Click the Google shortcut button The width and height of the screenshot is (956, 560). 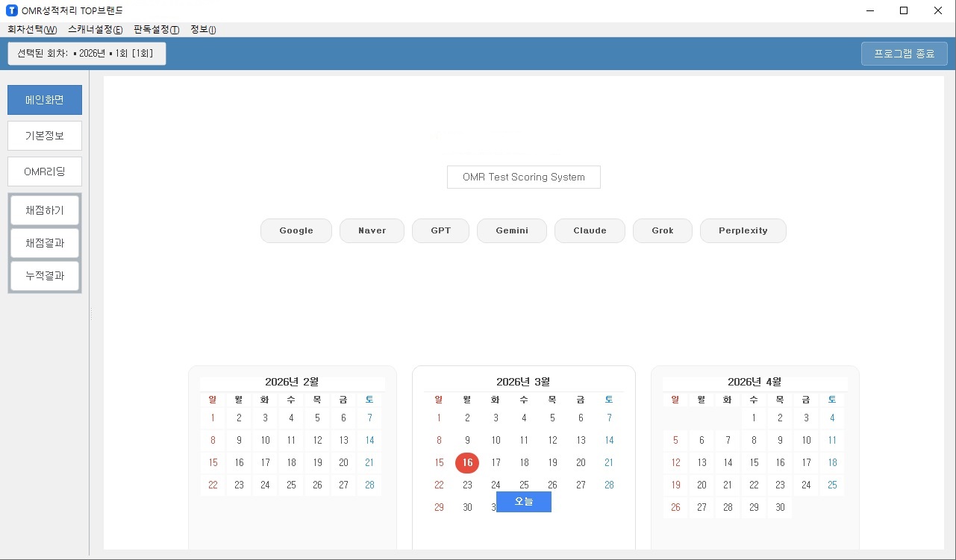click(x=296, y=230)
